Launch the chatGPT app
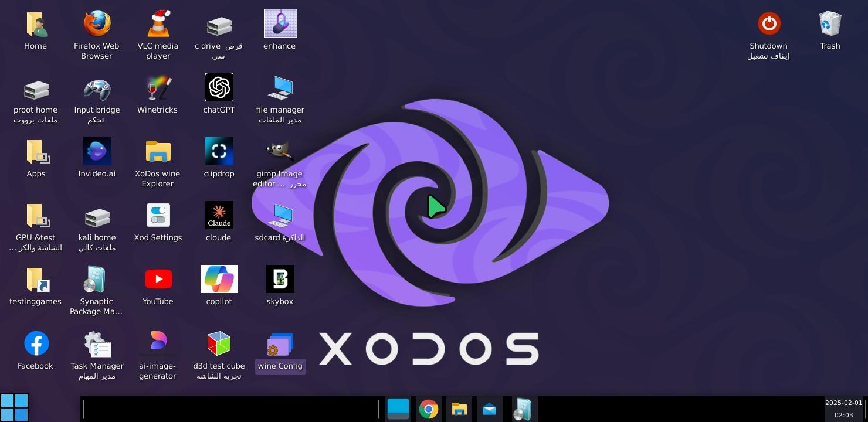Image resolution: width=868 pixels, height=422 pixels. coord(219,88)
